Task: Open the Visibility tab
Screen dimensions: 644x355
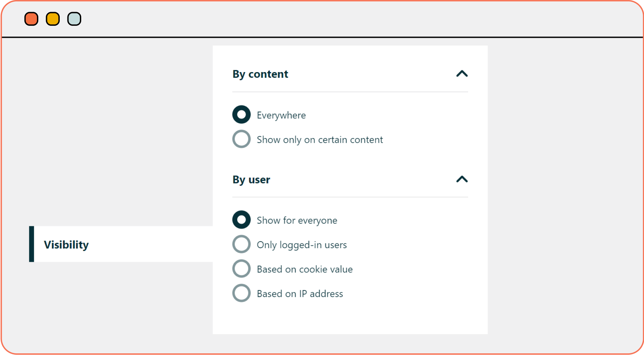Action: tap(121, 244)
